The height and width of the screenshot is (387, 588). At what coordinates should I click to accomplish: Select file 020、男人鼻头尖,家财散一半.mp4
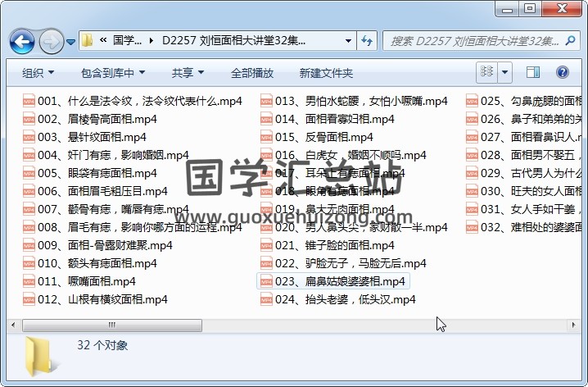tap(354, 227)
